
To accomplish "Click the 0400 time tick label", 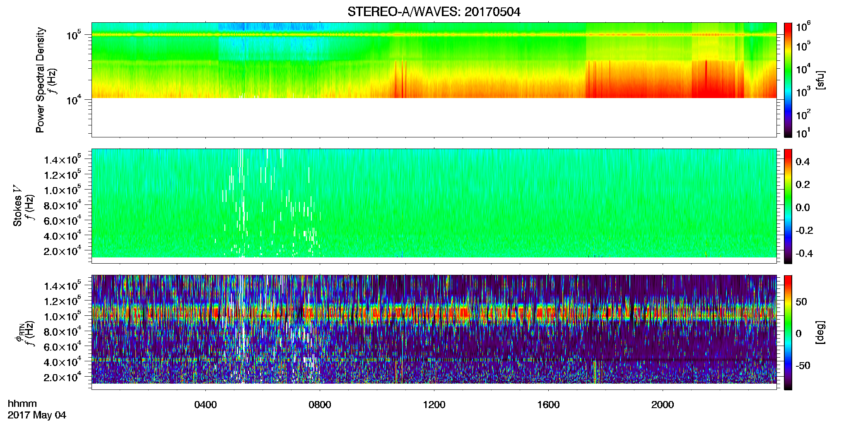I will pyautogui.click(x=205, y=405).
